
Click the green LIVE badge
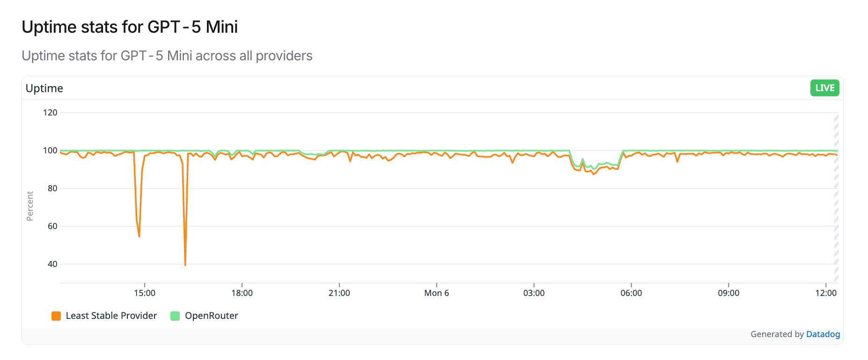(824, 88)
